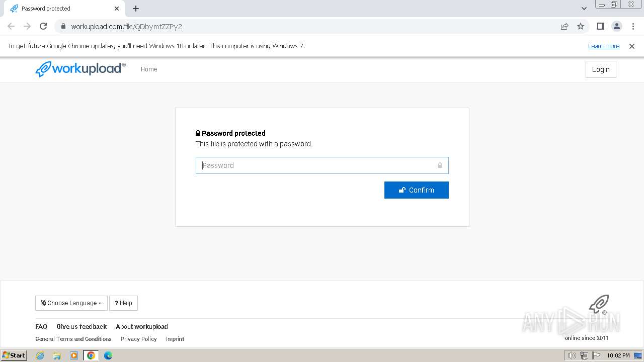Image resolution: width=644 pixels, height=362 pixels.
Task: Go to Home in navigation
Action: coord(149,69)
